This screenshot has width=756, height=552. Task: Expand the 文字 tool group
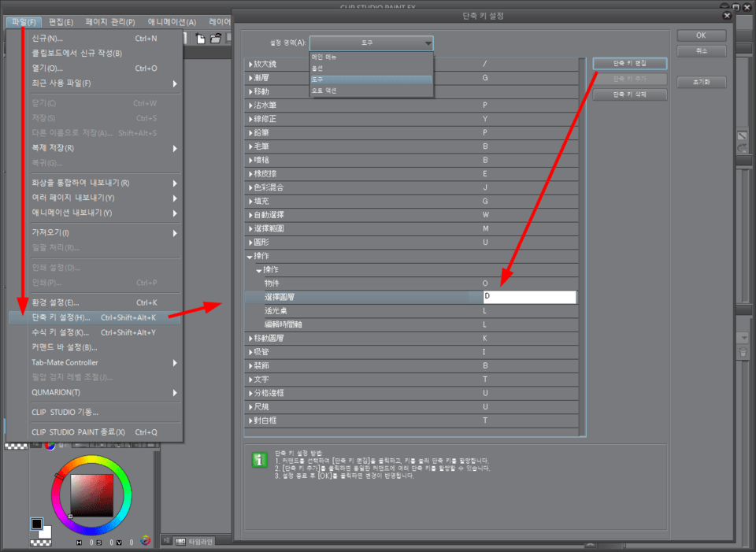coord(250,380)
